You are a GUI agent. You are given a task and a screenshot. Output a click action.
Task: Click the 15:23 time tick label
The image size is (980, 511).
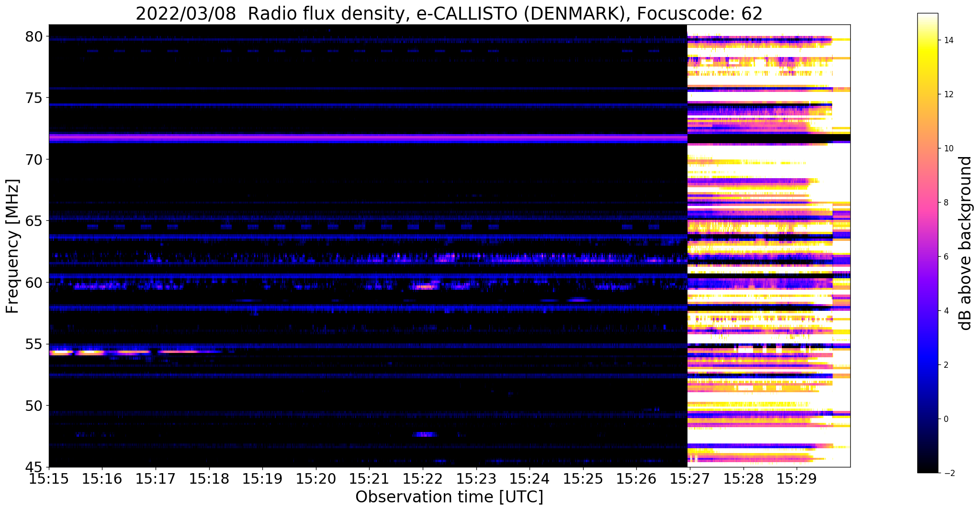click(476, 478)
